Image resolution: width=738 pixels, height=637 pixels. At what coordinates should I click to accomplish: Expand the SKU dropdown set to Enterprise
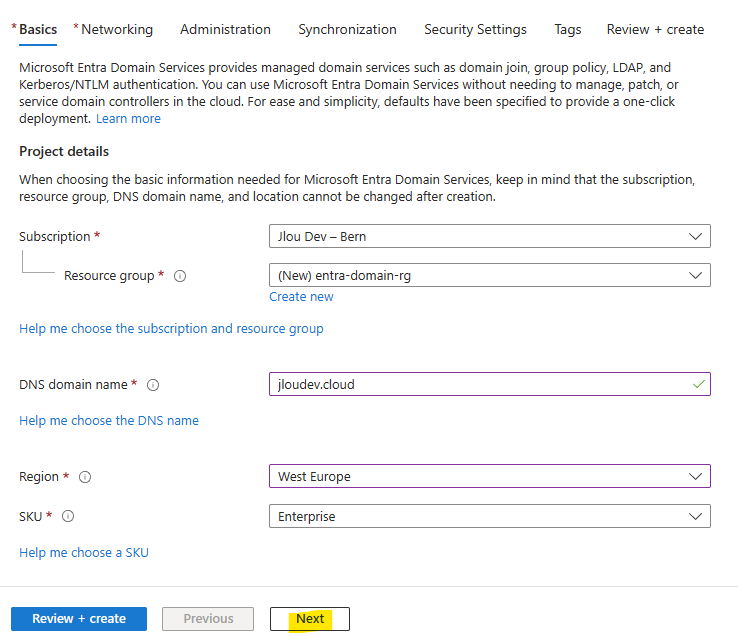489,516
